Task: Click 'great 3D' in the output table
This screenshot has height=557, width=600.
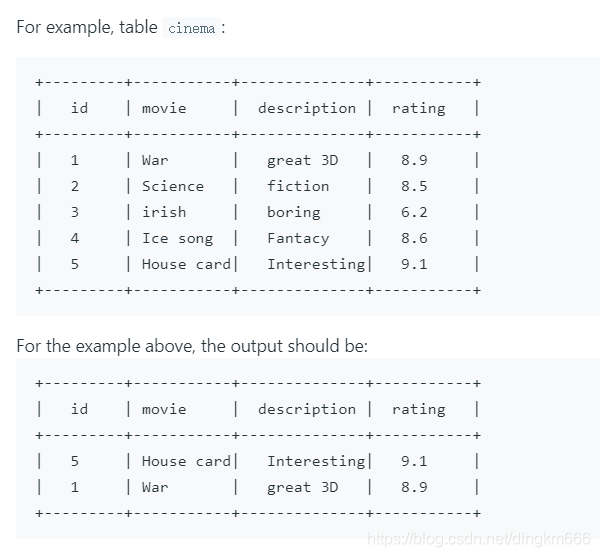Action: [x=303, y=488]
